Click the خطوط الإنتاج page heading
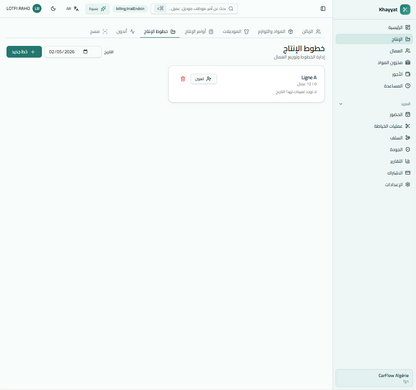 pyautogui.click(x=304, y=49)
